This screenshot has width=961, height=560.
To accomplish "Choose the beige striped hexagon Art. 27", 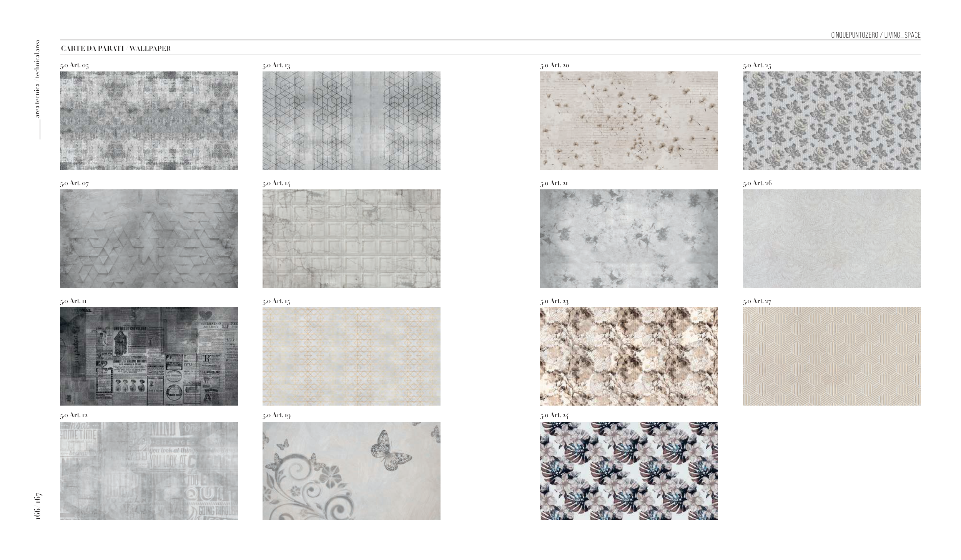I will [832, 356].
